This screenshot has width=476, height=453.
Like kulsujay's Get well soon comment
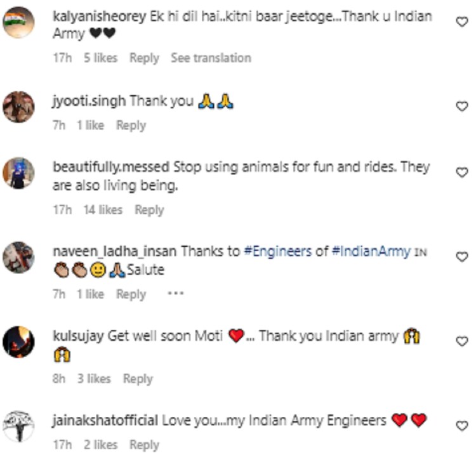coord(462,341)
